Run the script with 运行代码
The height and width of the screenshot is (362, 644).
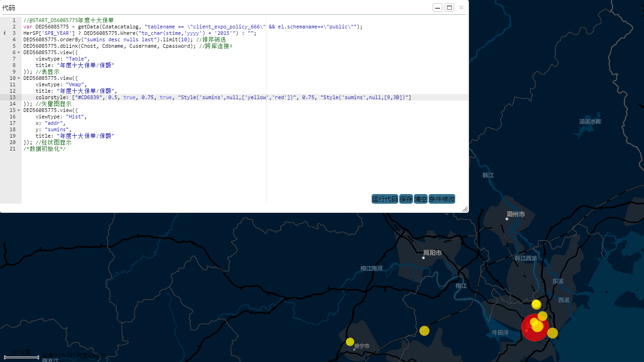pos(385,199)
